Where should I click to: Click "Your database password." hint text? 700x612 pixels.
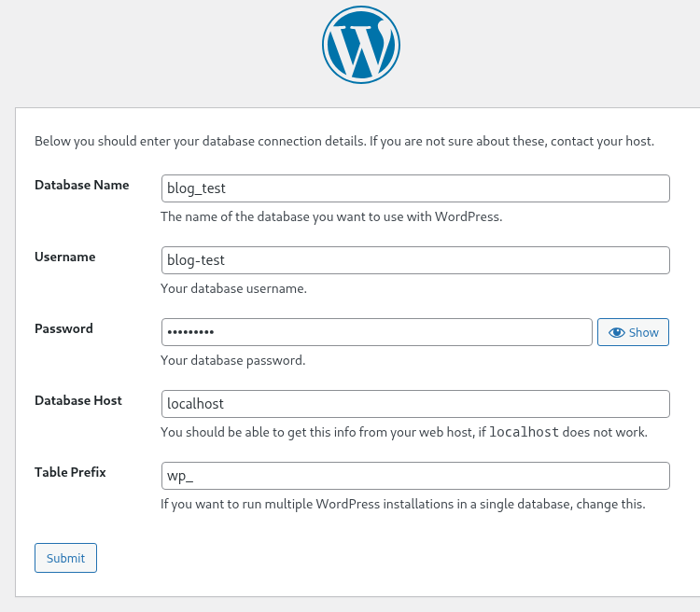point(232,360)
